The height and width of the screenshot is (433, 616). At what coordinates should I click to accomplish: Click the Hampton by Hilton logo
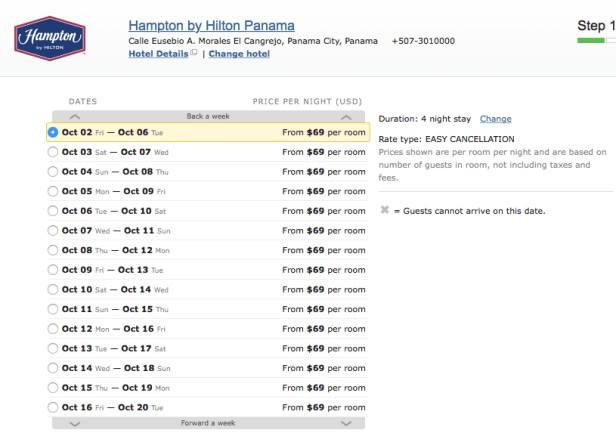[x=50, y=37]
